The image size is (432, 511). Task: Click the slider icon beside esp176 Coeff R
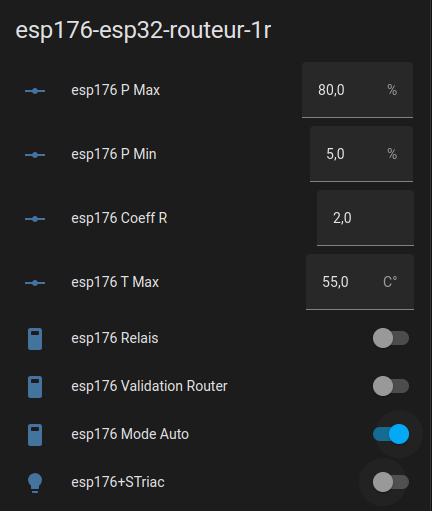pos(35,219)
